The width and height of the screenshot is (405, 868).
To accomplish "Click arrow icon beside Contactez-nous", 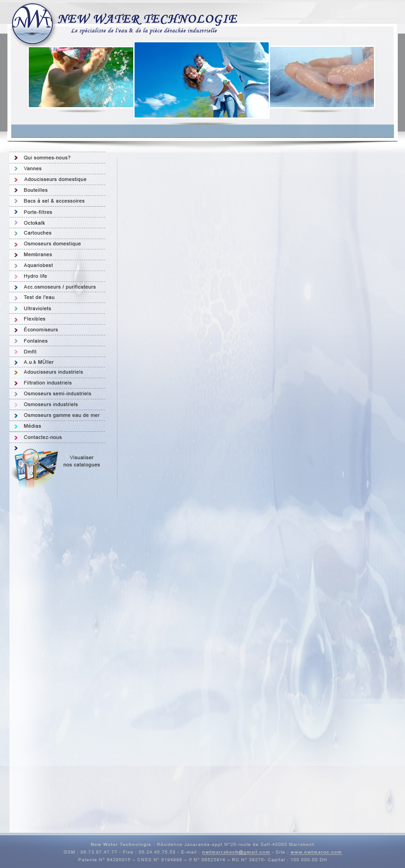I will (x=16, y=438).
